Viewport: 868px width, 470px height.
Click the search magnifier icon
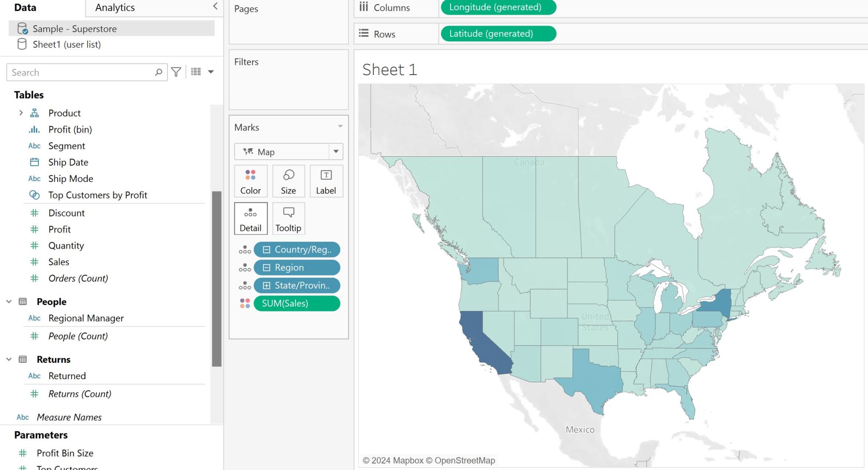[x=159, y=72]
